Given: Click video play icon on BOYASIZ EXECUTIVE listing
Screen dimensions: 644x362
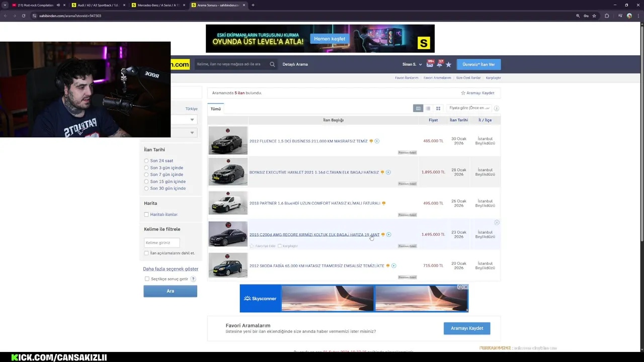Looking at the screenshot, I should pos(388,172).
